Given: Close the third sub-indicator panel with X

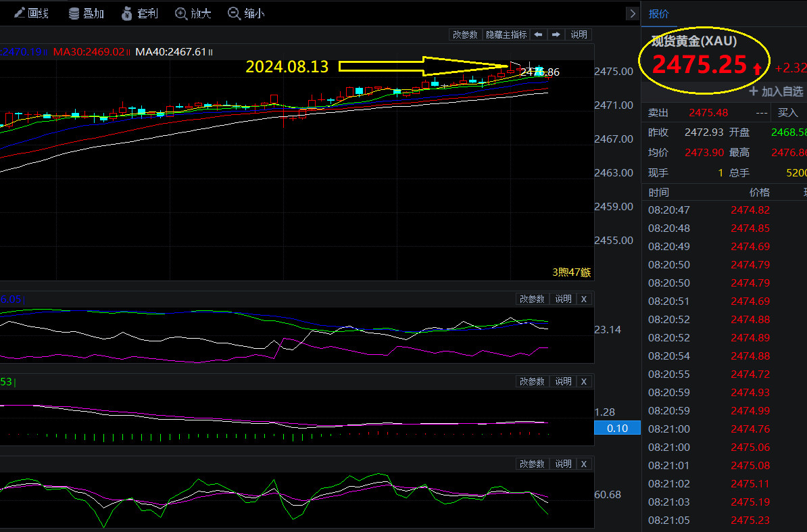Looking at the screenshot, I should 584,464.
